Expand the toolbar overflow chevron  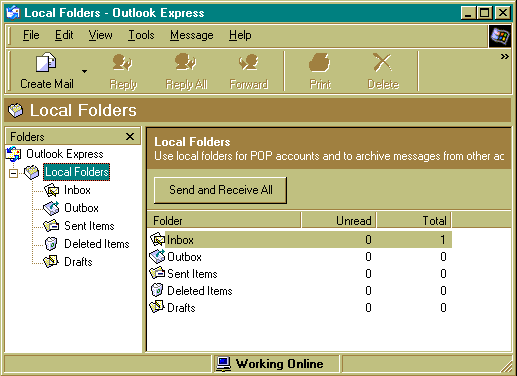pos(505,56)
